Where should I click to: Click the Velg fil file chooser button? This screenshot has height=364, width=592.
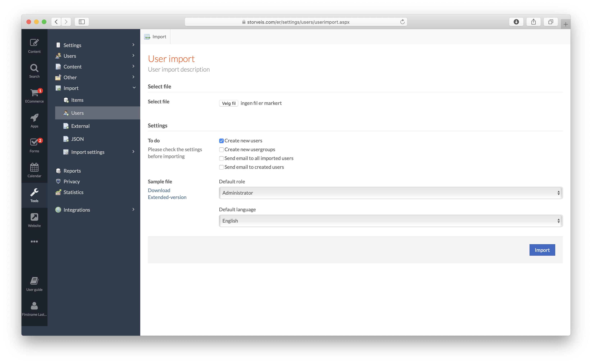point(228,103)
